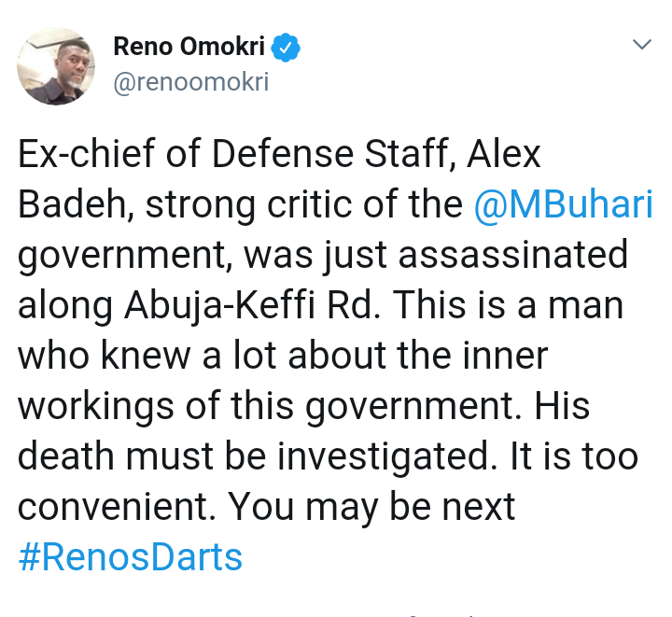The image size is (672, 617).
Task: Expand the tweet options chevron
Action: point(642,45)
